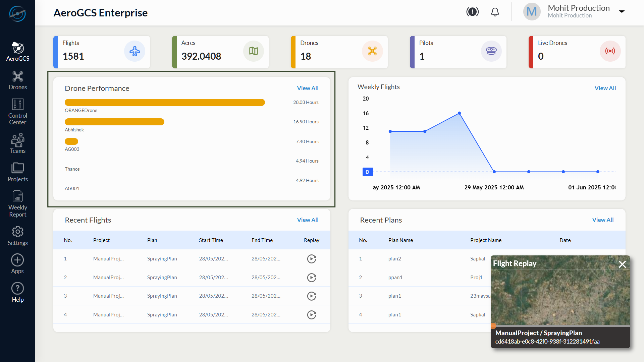
Task: Click the Abhishek performance bar
Action: (x=114, y=122)
